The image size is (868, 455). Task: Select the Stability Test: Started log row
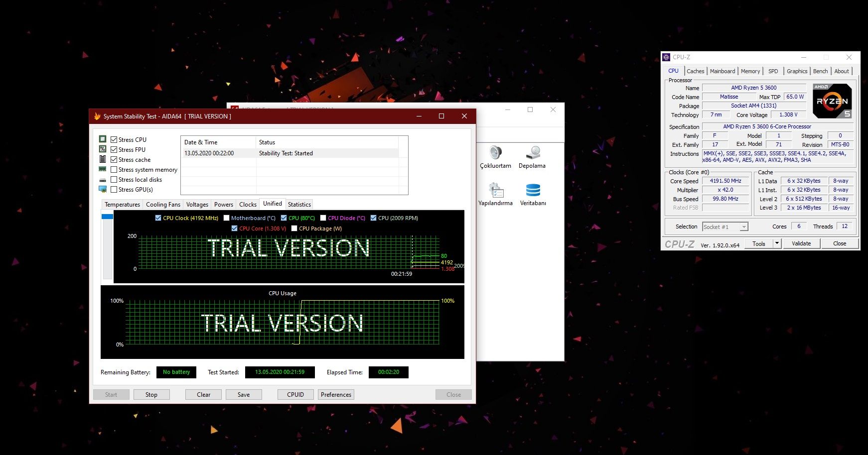pyautogui.click(x=290, y=153)
